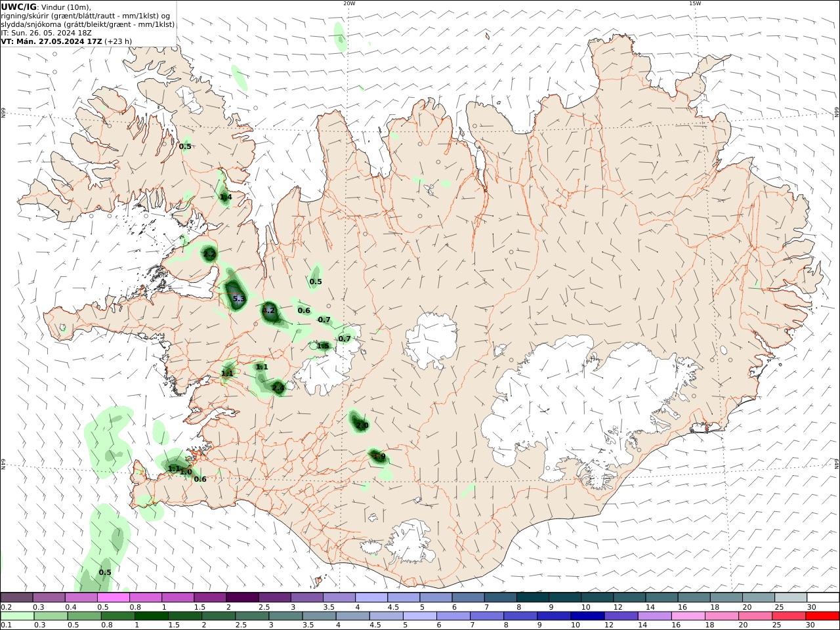Pick the 0.8 swatch in the rain scale
This screenshot has height=630, width=840.
coord(118,616)
